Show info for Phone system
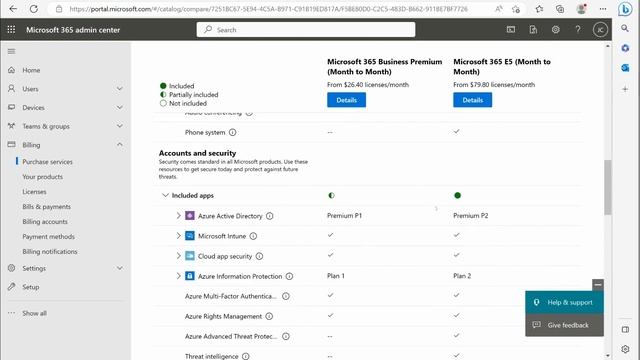640x360 pixels. tap(232, 132)
